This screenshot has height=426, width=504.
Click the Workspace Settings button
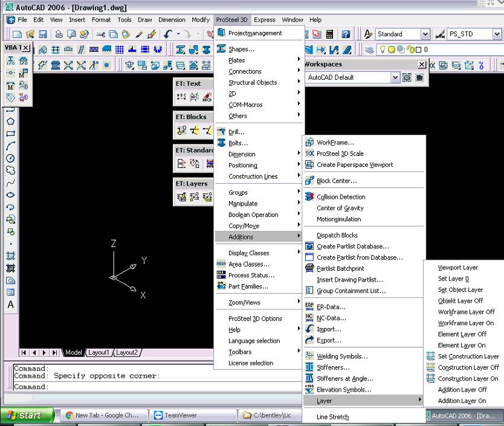[x=407, y=77]
